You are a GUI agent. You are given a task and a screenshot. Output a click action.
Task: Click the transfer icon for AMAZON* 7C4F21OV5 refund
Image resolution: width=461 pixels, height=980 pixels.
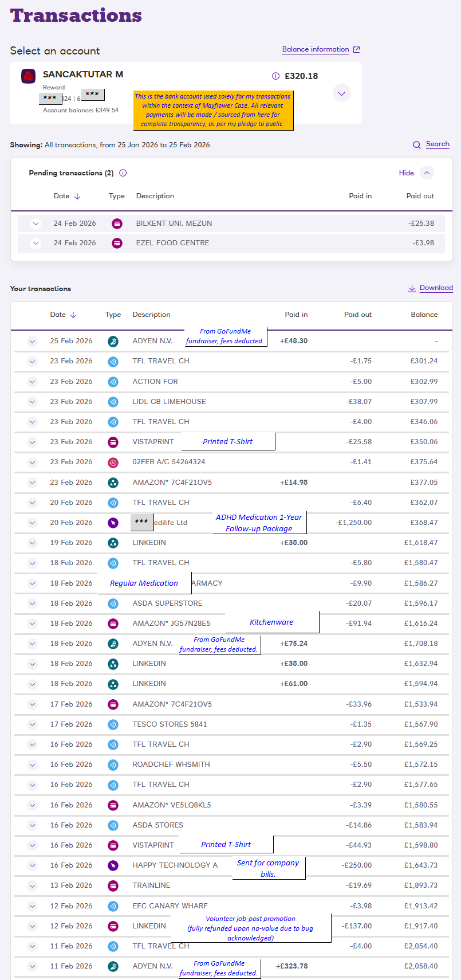[113, 483]
